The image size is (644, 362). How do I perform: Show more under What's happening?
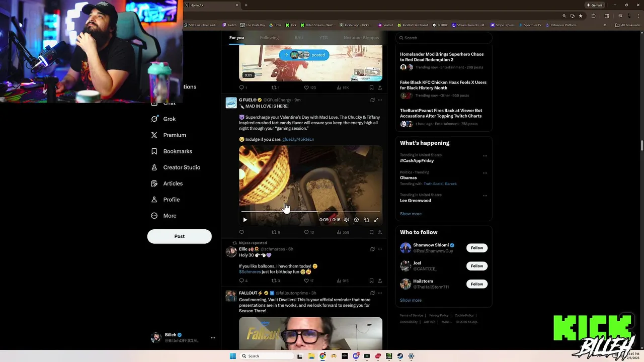click(411, 214)
